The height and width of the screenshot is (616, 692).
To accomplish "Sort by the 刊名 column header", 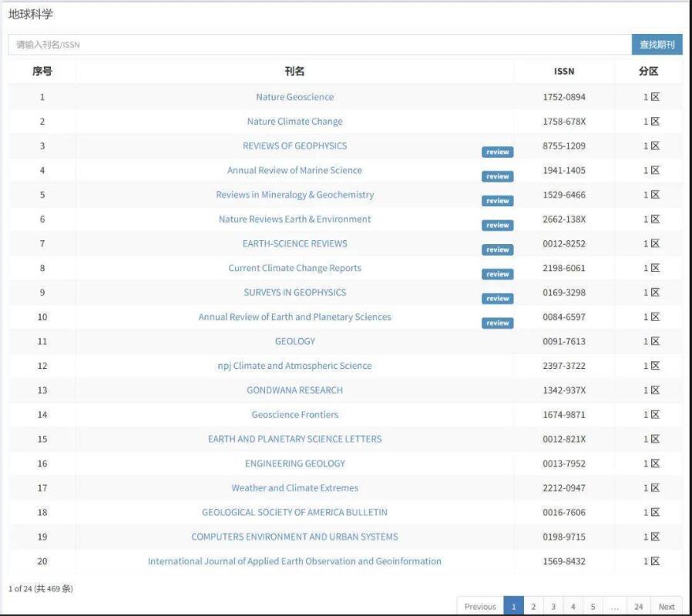I will 294,72.
